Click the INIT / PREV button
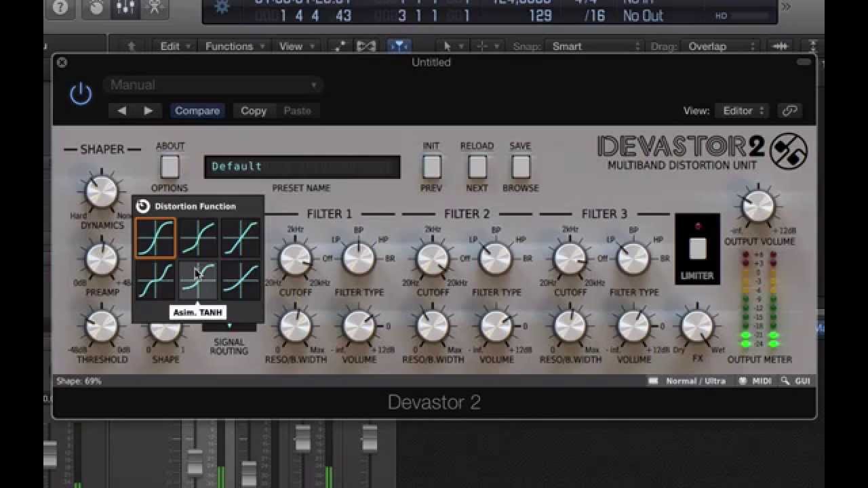 (x=431, y=167)
